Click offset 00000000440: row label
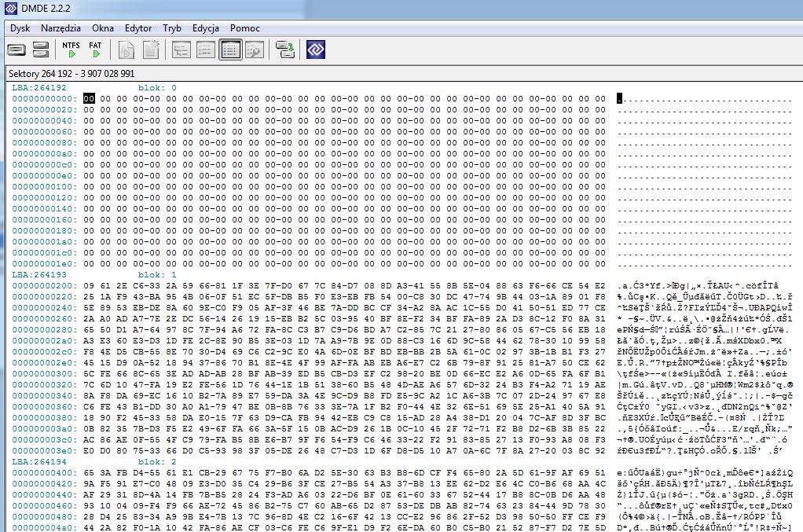 tap(45, 494)
